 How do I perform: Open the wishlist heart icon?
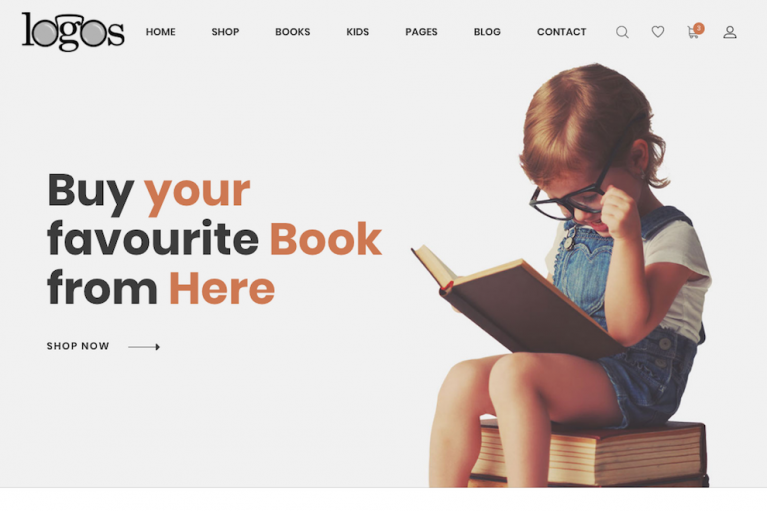658,32
